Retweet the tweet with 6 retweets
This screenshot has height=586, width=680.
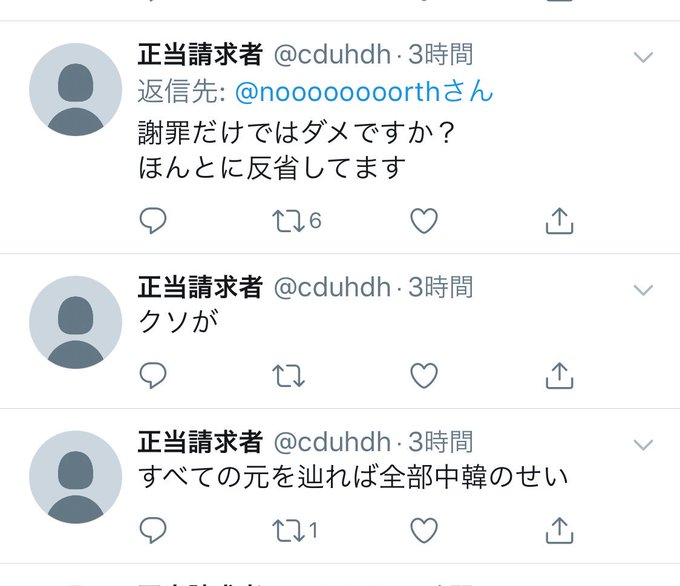[288, 221]
